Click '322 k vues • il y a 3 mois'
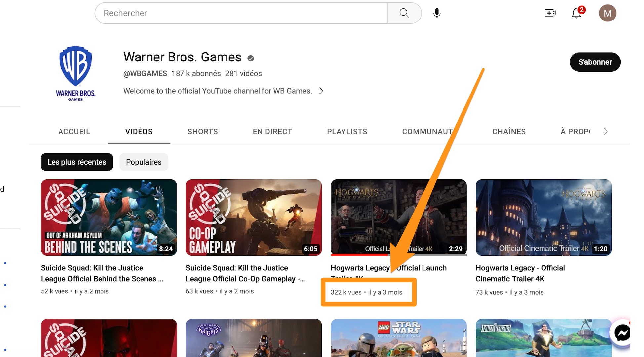The image size is (644, 357). tap(366, 292)
